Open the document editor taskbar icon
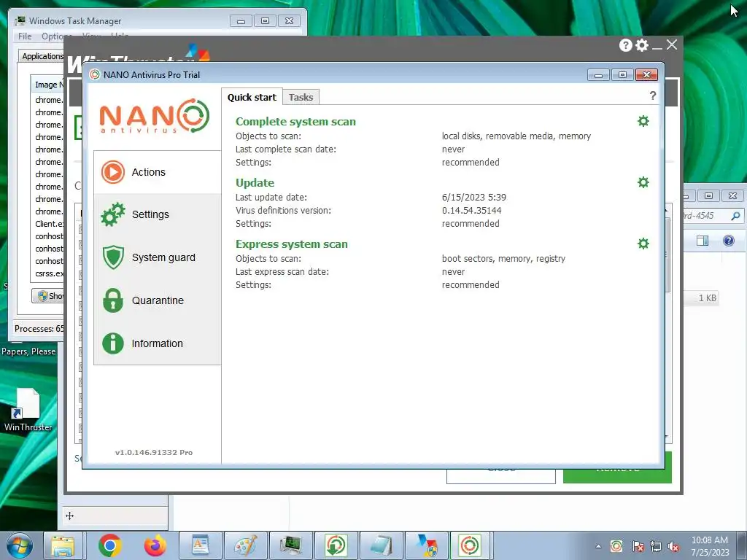This screenshot has height=560, width=747. tap(200, 545)
